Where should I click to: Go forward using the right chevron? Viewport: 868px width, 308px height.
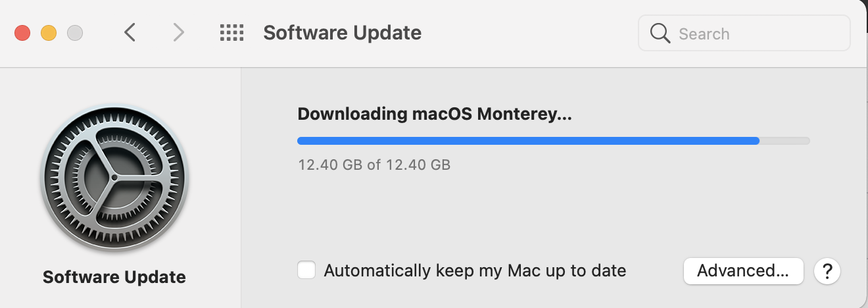(x=178, y=32)
